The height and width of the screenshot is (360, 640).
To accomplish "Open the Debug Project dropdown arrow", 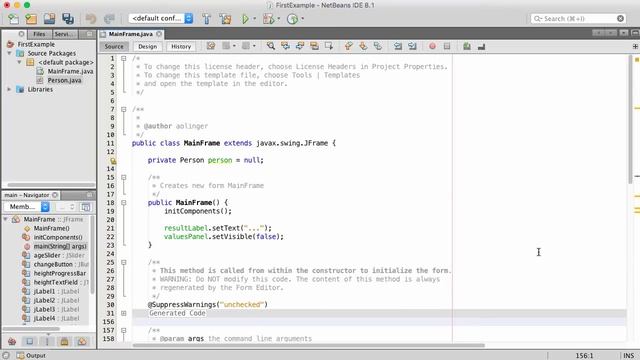I will click(279, 19).
